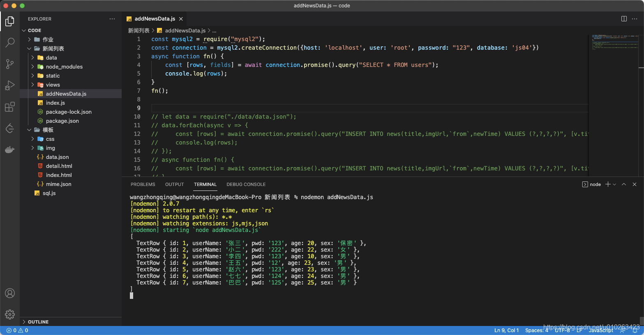Open the Accounts menu icon
Screen dimensions: 644x335
click(x=10, y=293)
